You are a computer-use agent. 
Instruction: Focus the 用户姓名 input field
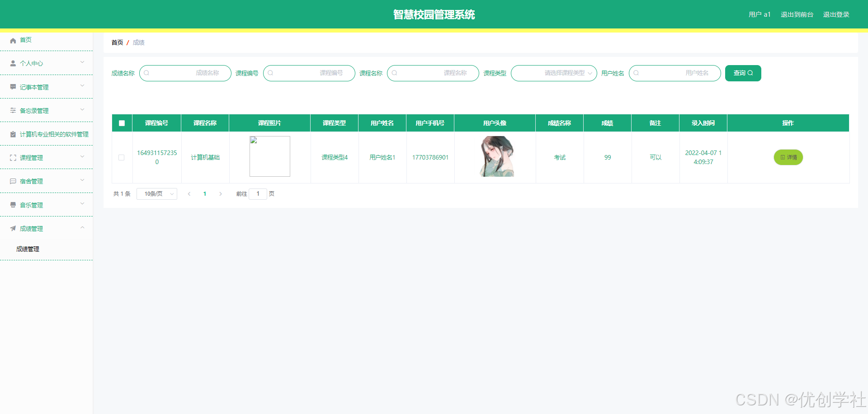[675, 73]
